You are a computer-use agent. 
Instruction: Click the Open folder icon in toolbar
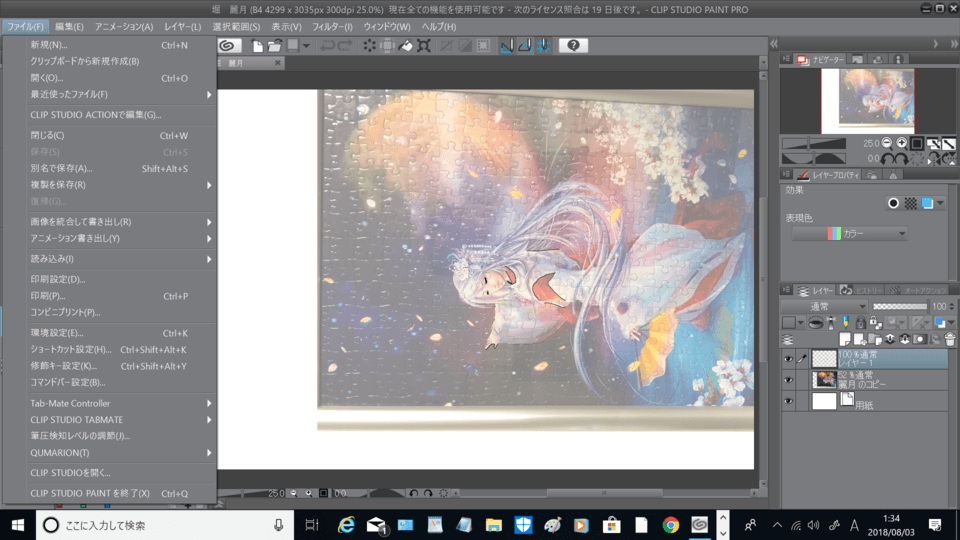274,46
